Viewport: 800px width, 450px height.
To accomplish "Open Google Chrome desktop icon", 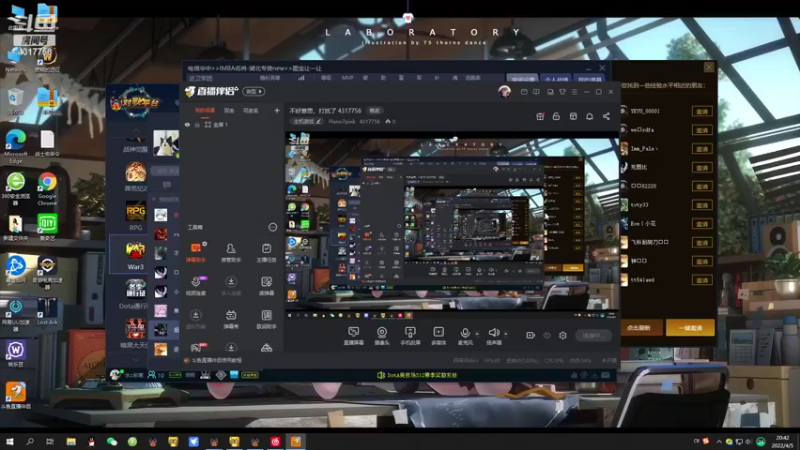I will coord(47,188).
